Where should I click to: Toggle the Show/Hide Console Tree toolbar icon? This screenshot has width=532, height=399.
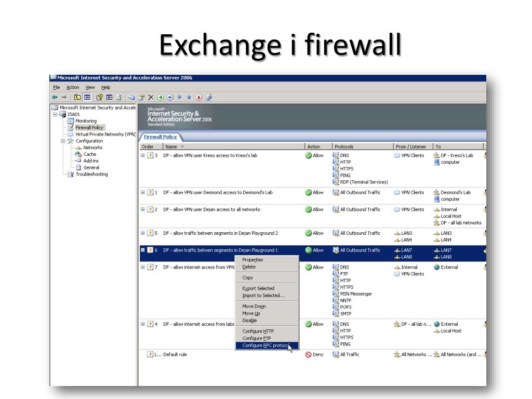87,97
